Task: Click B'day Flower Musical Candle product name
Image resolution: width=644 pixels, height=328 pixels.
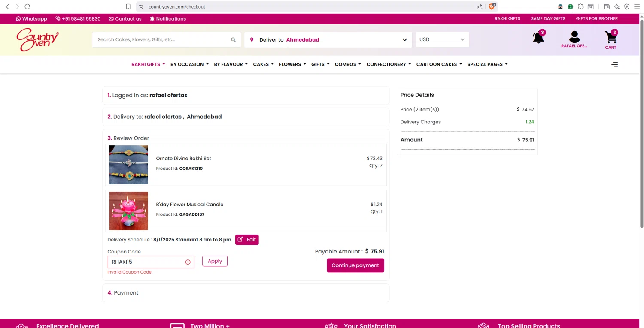Action: tap(189, 205)
